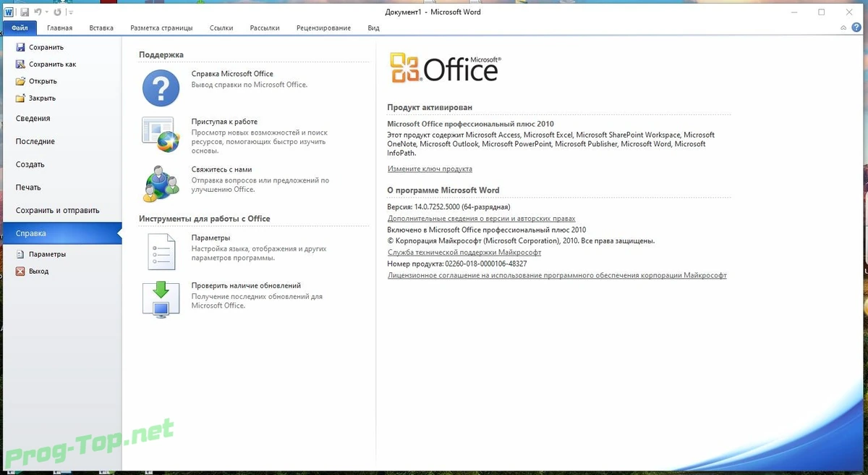Click the Параметры sidebar document icon
868x475 pixels.
(21, 254)
